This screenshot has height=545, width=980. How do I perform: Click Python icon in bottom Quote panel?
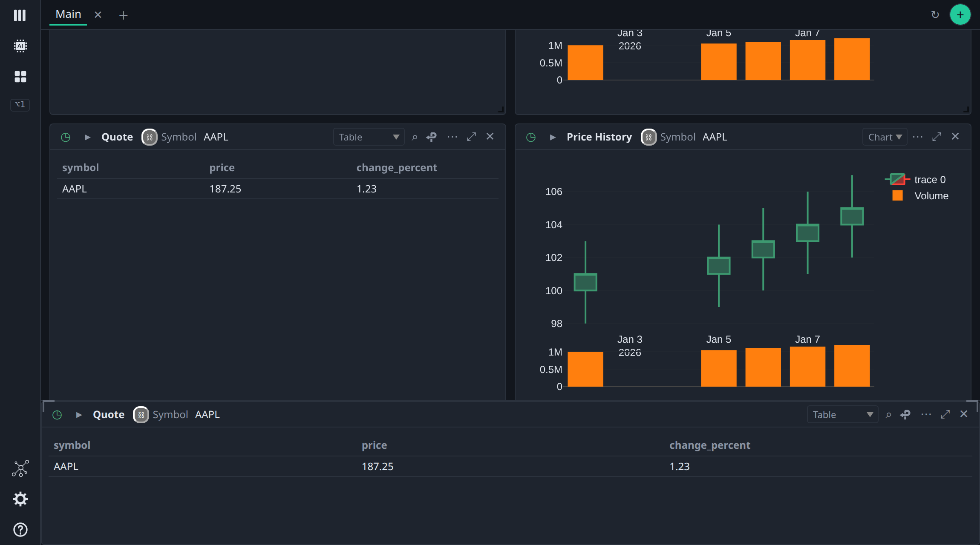pos(905,415)
